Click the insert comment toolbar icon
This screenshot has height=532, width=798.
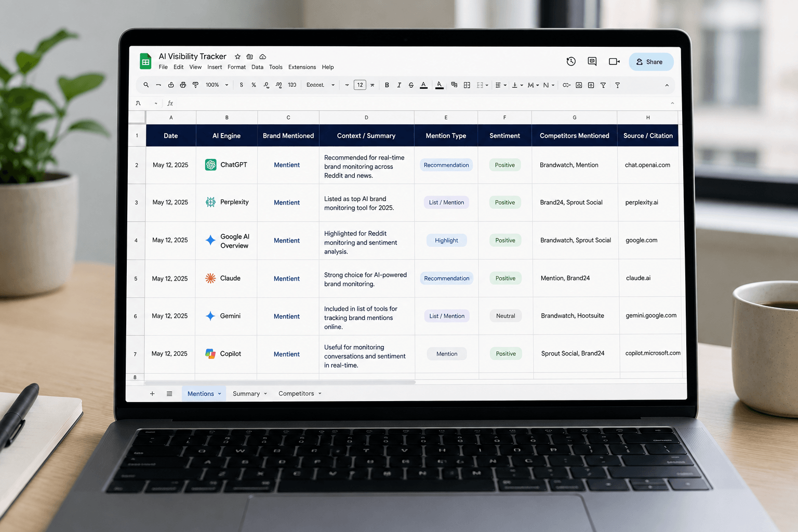579,85
